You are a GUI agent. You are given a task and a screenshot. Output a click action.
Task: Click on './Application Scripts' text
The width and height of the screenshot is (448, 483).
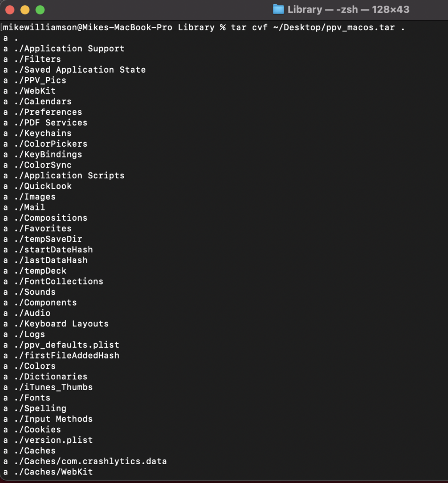point(69,175)
